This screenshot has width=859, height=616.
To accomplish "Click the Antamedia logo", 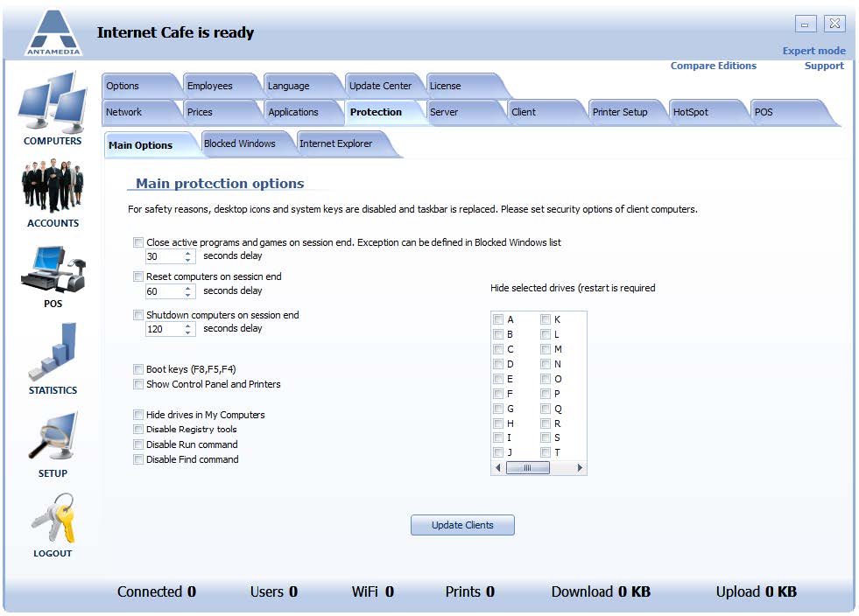I will point(53,32).
